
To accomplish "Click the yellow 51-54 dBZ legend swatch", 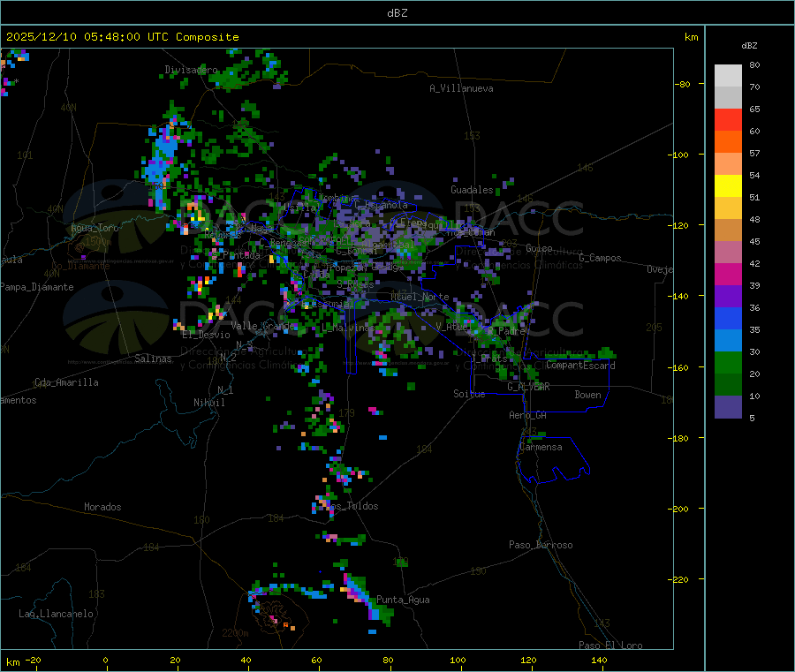I will pos(728,186).
